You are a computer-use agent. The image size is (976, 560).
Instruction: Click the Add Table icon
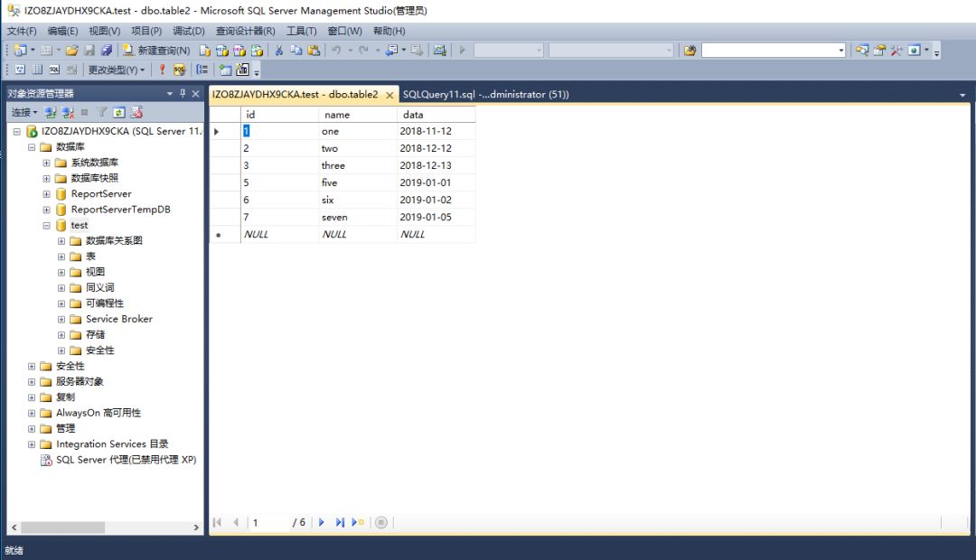(225, 70)
